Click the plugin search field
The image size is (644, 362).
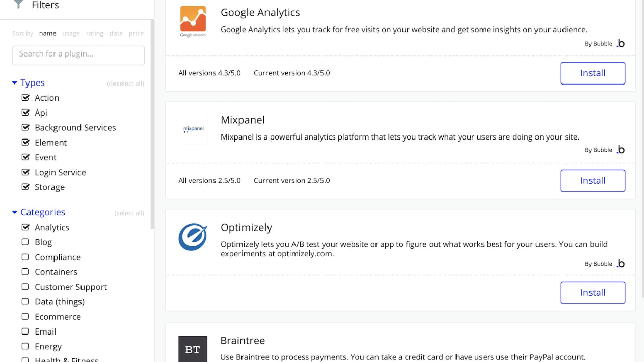click(78, 55)
